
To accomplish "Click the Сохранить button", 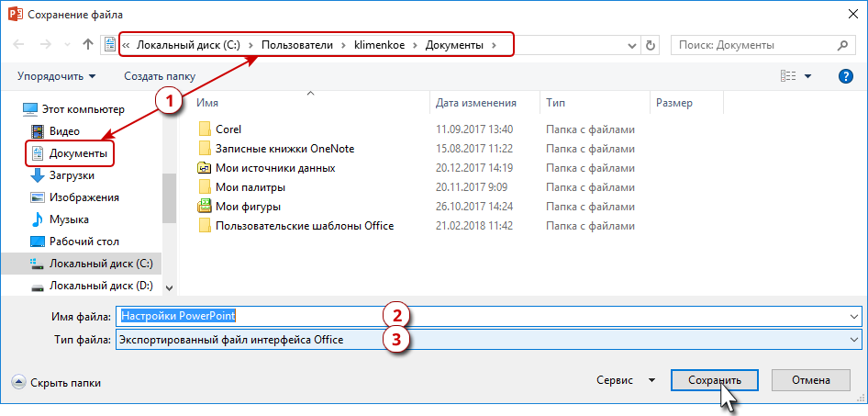I will [x=714, y=380].
